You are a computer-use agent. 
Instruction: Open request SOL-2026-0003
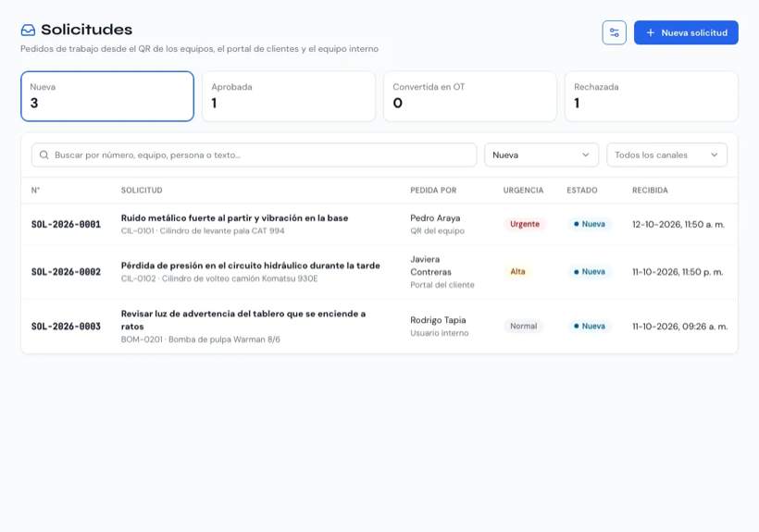(x=66, y=327)
